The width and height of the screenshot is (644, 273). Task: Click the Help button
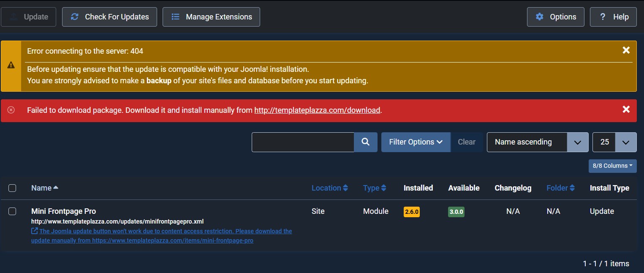click(x=613, y=17)
